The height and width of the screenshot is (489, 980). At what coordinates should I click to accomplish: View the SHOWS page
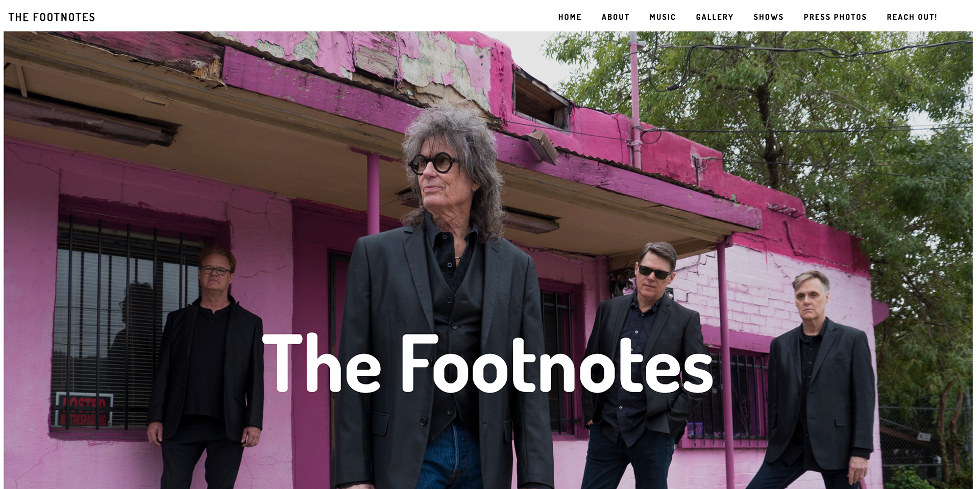coord(768,17)
